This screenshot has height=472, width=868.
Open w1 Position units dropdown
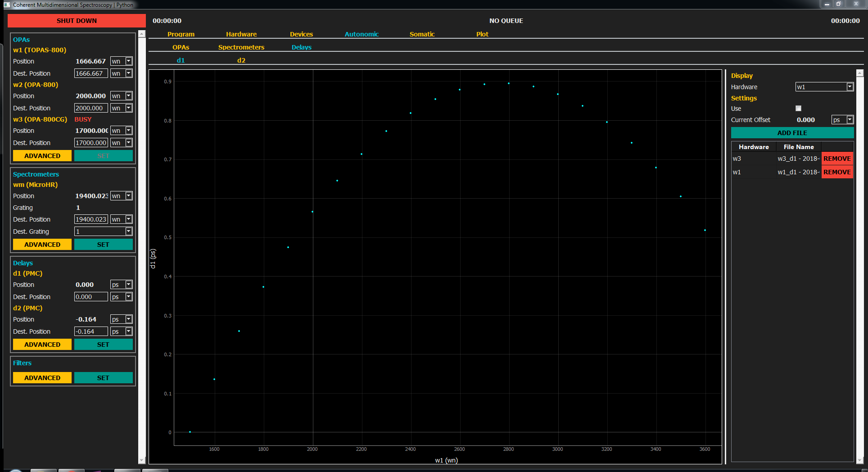tap(129, 61)
